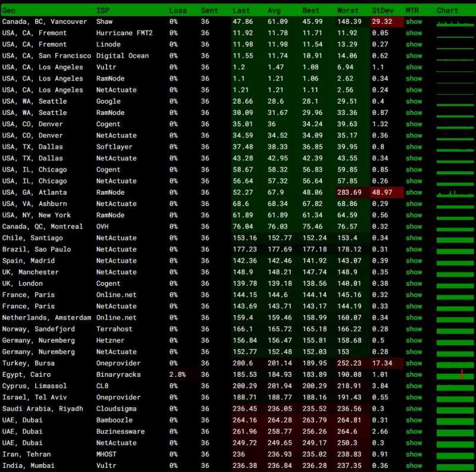
Task: Open the chart for Netherlands, Amsterdam row
Action: tap(455, 319)
